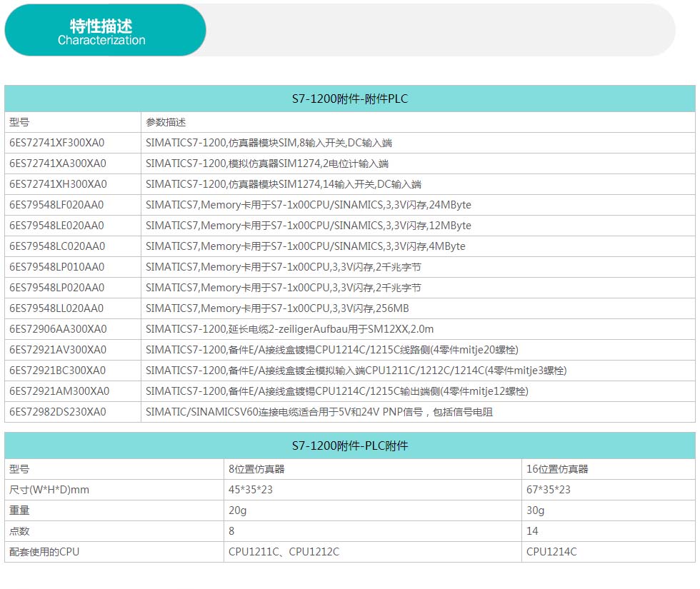This screenshot has height=589, width=700.
Task: Select the S7-1200附件-PLC附件 table title
Action: (350, 445)
